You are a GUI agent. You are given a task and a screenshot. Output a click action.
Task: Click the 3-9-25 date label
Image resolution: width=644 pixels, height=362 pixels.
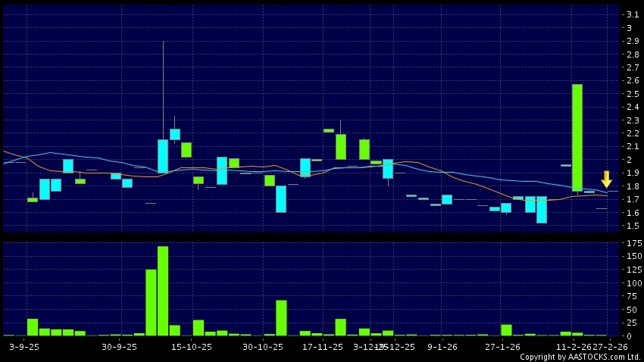pos(23,347)
